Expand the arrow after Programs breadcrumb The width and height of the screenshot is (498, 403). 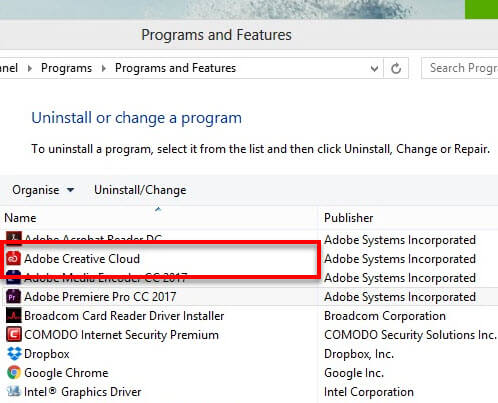point(104,68)
